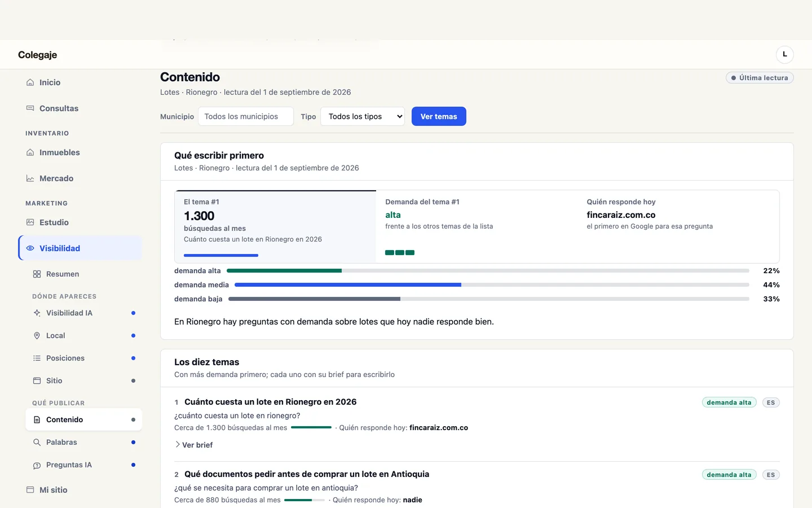
Task: Go to Inmuebles menu item
Action: click(x=80, y=152)
